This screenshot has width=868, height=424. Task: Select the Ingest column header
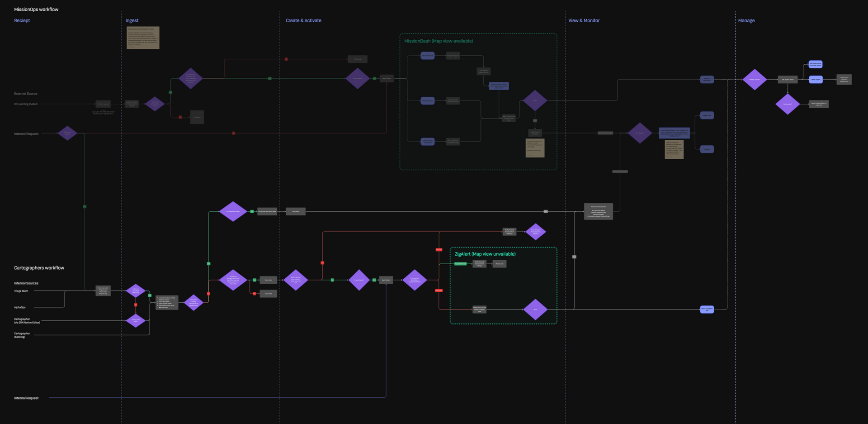(x=132, y=20)
